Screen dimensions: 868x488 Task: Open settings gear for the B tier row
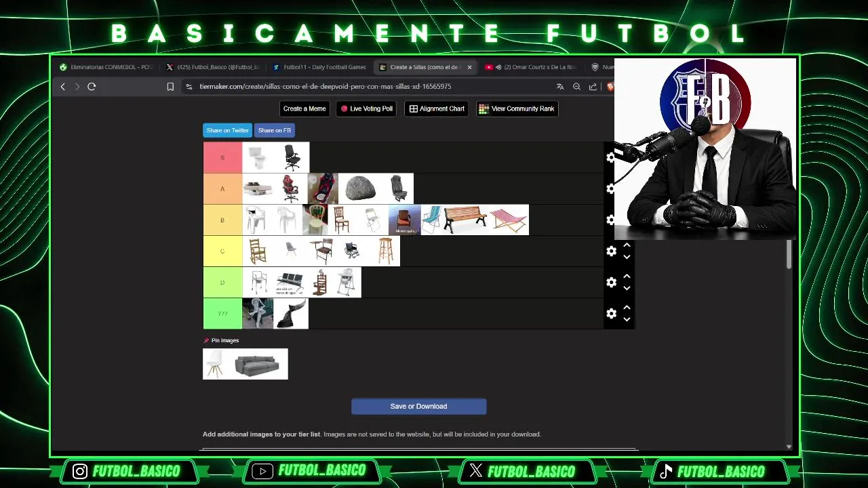[x=610, y=220]
